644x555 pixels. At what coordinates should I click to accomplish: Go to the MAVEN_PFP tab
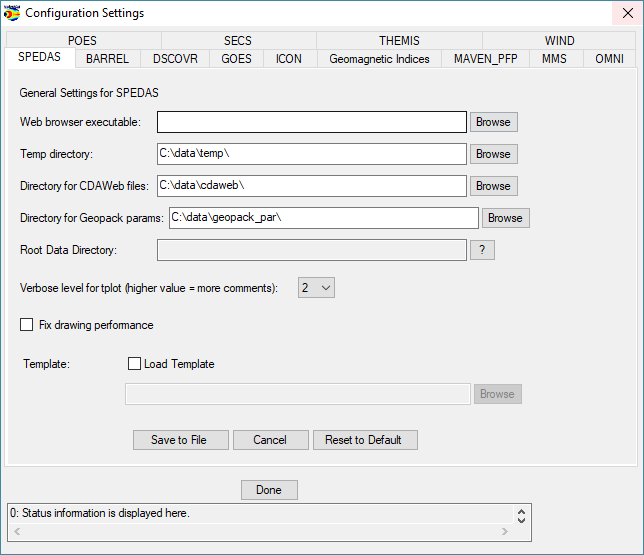[485, 59]
